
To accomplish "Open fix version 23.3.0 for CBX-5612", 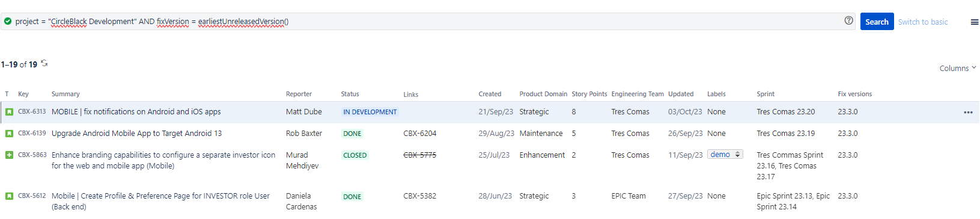I will coord(848,196).
